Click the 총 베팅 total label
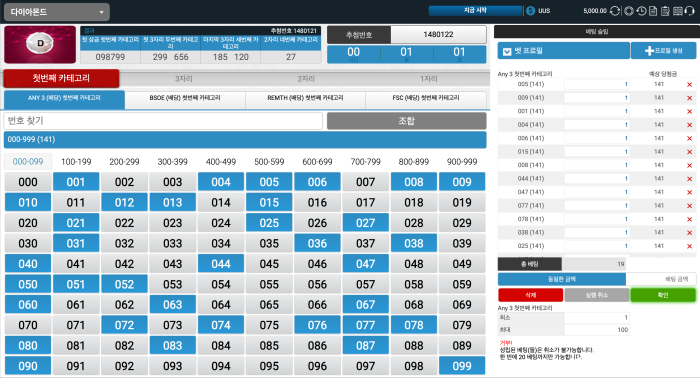700x378 pixels. click(530, 264)
